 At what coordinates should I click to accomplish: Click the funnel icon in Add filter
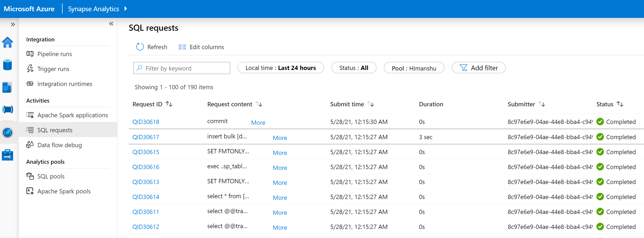click(x=464, y=68)
